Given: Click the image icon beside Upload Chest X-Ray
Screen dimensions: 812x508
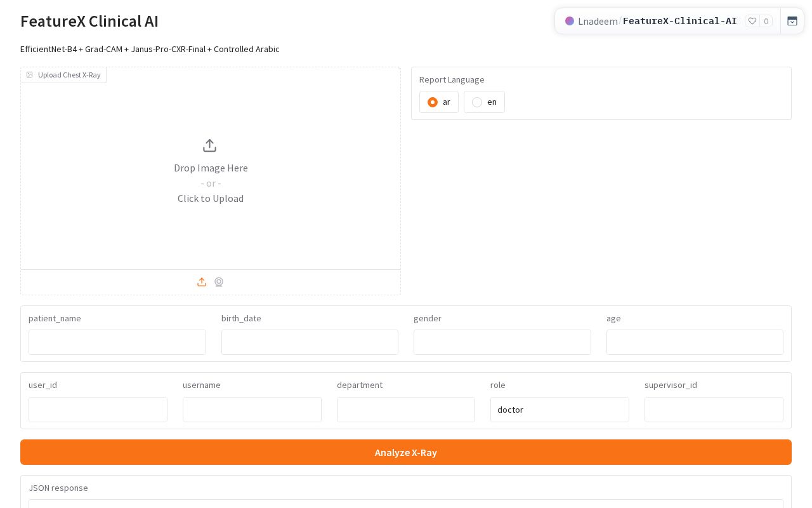Looking at the screenshot, I should pyautogui.click(x=29, y=75).
